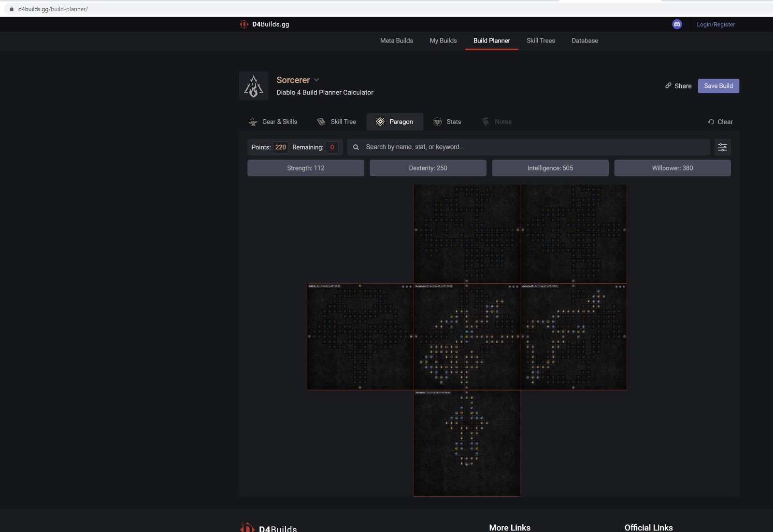The image size is (773, 532).
Task: Click the heart shield icon on Stats tab
Action: point(437,122)
